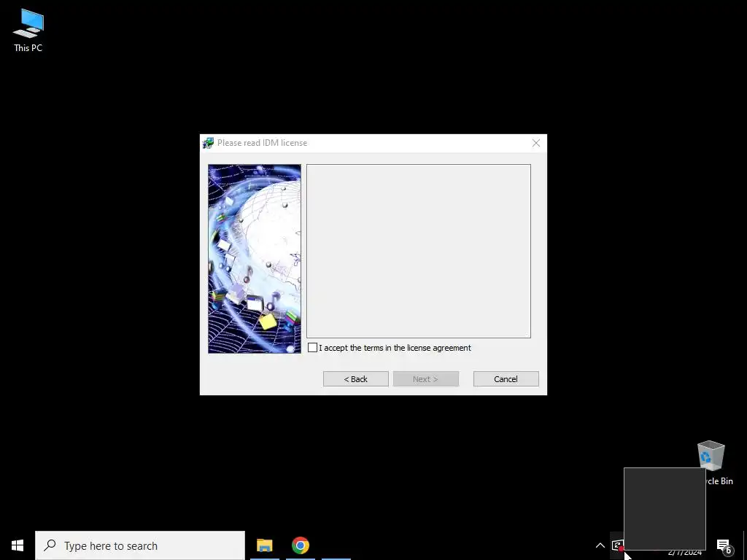The width and height of the screenshot is (747, 560).
Task: Click the IDM icon in dialog title bar
Action: click(208, 143)
